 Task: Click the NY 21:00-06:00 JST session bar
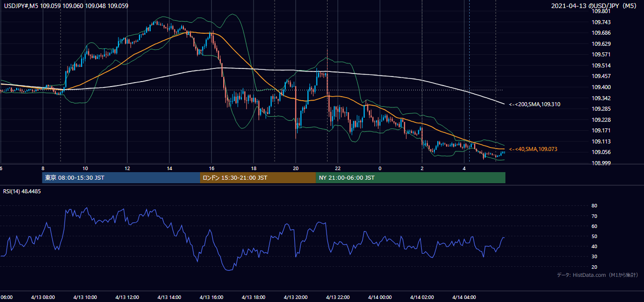click(x=411, y=178)
